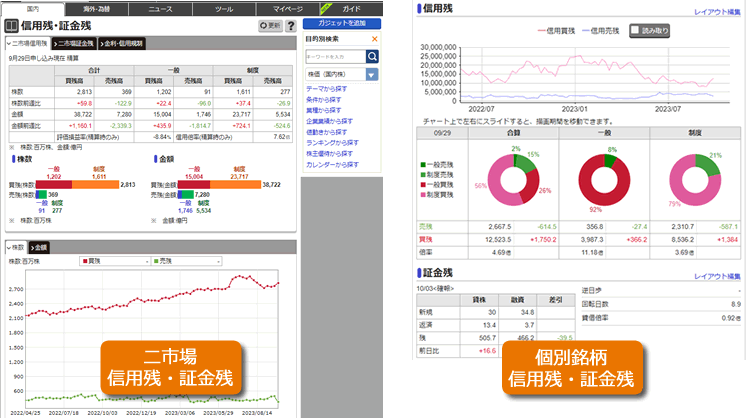Click the keyword input field
Viewport: 747px width, 420px height.
pos(334,56)
